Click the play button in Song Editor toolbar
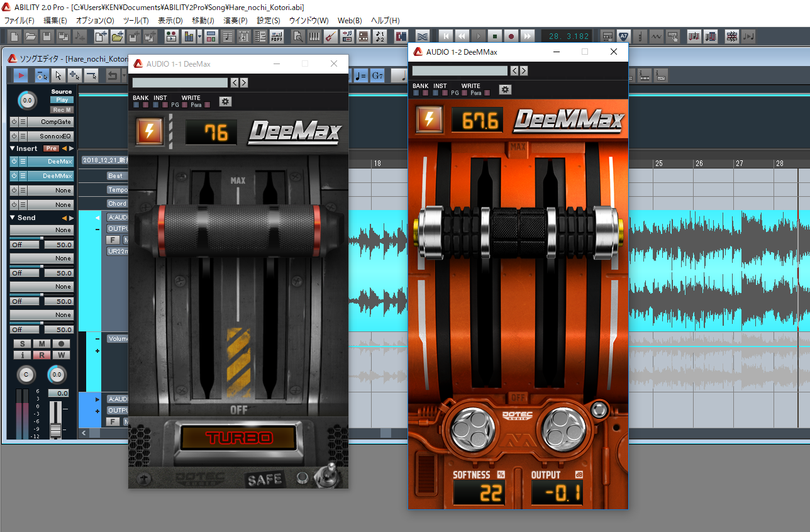The height and width of the screenshot is (532, 810). tap(21, 75)
